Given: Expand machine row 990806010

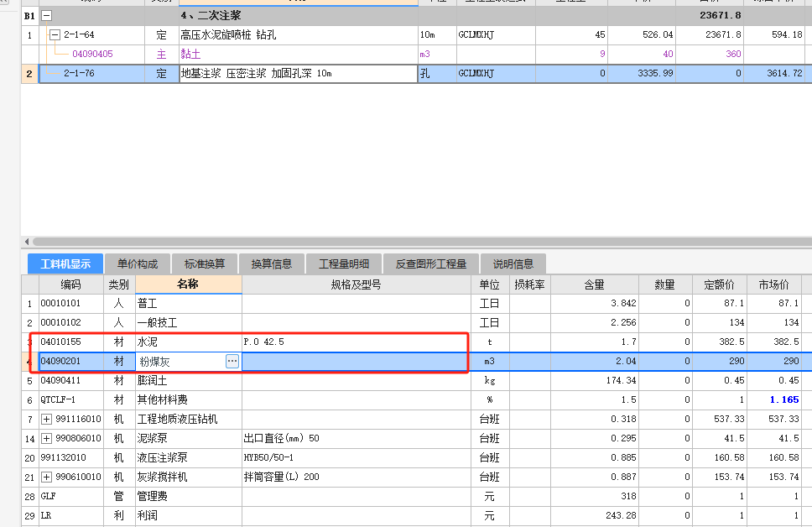Looking at the screenshot, I should pyautogui.click(x=46, y=438).
